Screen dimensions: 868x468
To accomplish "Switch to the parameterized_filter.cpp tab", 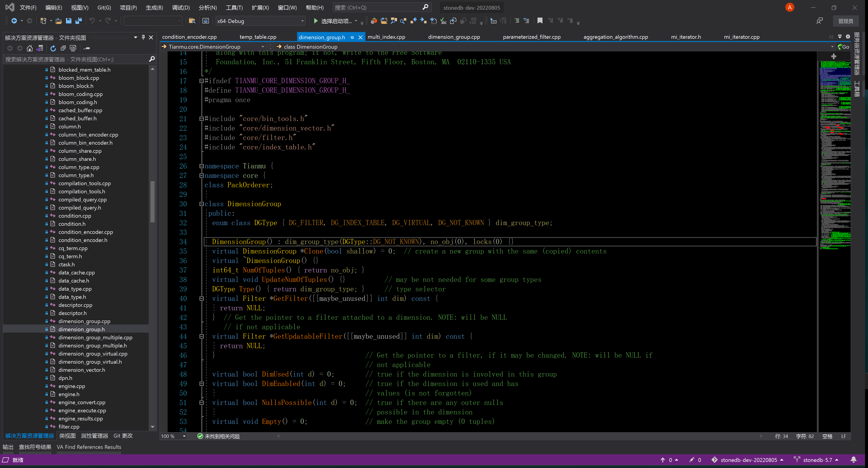I will point(532,37).
